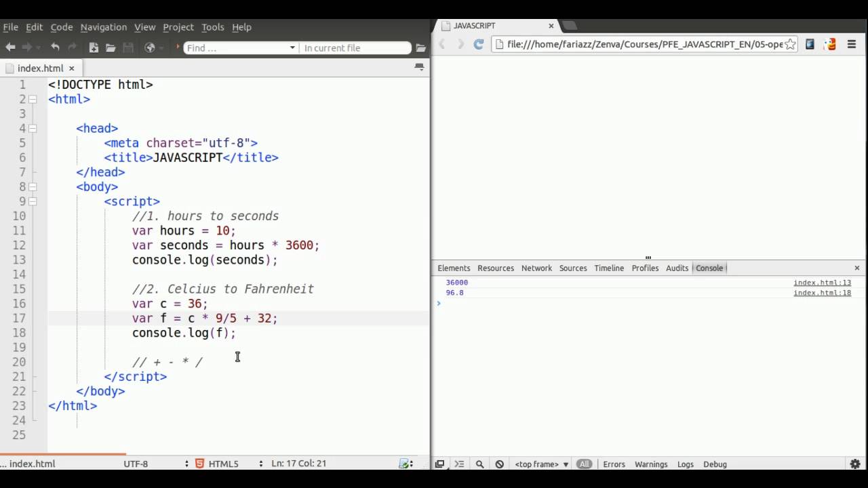Click folder icon right of find bar
868x488 pixels.
tap(420, 48)
